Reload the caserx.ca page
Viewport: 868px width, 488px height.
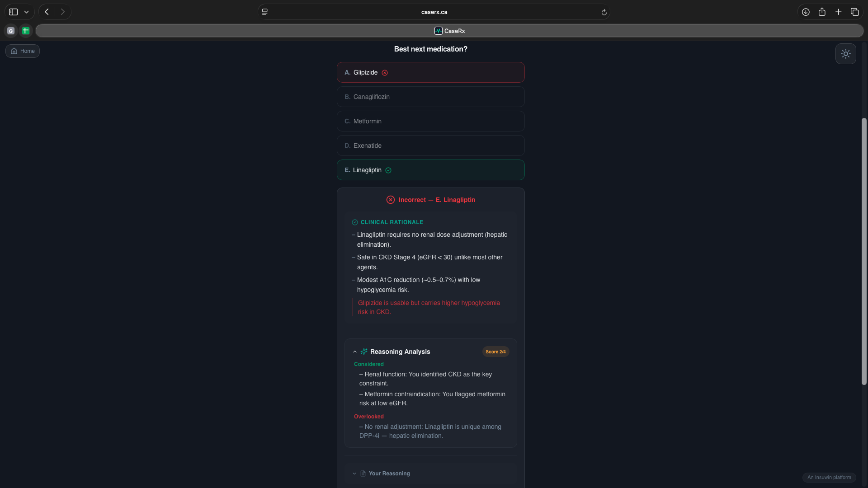pyautogui.click(x=604, y=12)
